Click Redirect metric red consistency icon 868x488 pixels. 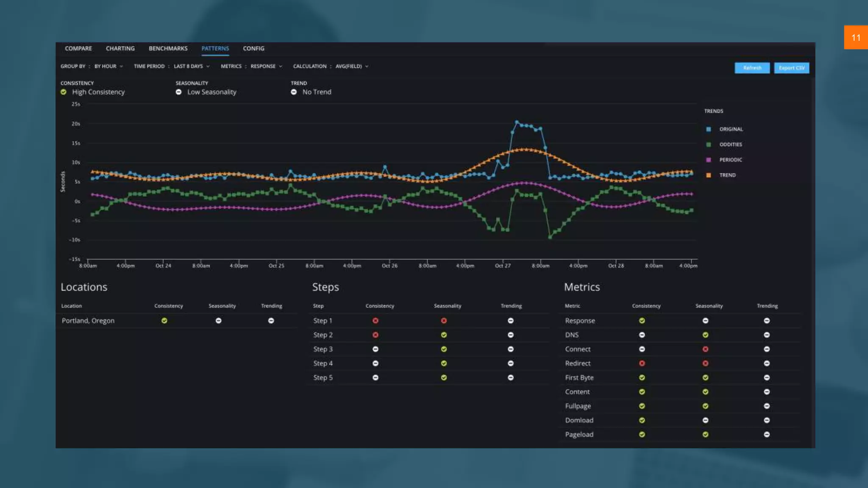click(642, 363)
